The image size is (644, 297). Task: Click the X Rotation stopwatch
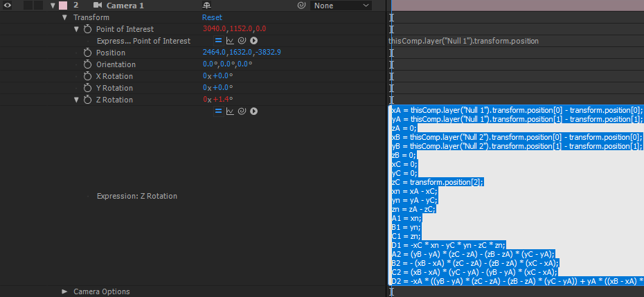pyautogui.click(x=87, y=76)
